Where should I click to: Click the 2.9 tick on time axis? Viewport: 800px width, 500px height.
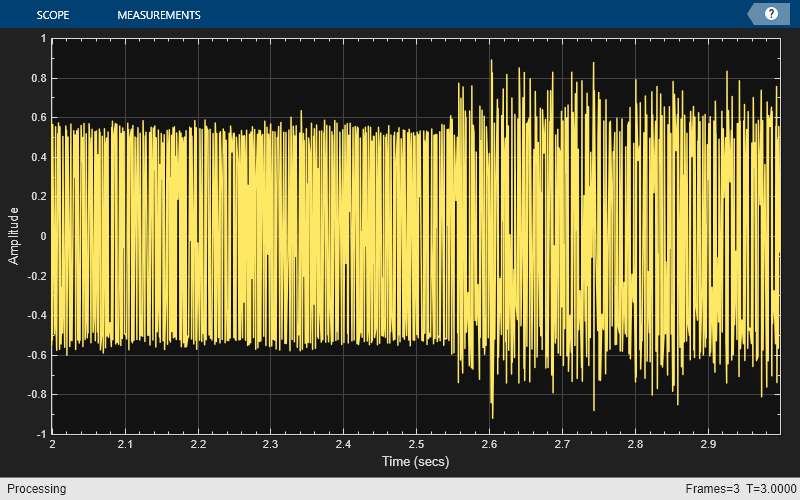[x=708, y=444]
